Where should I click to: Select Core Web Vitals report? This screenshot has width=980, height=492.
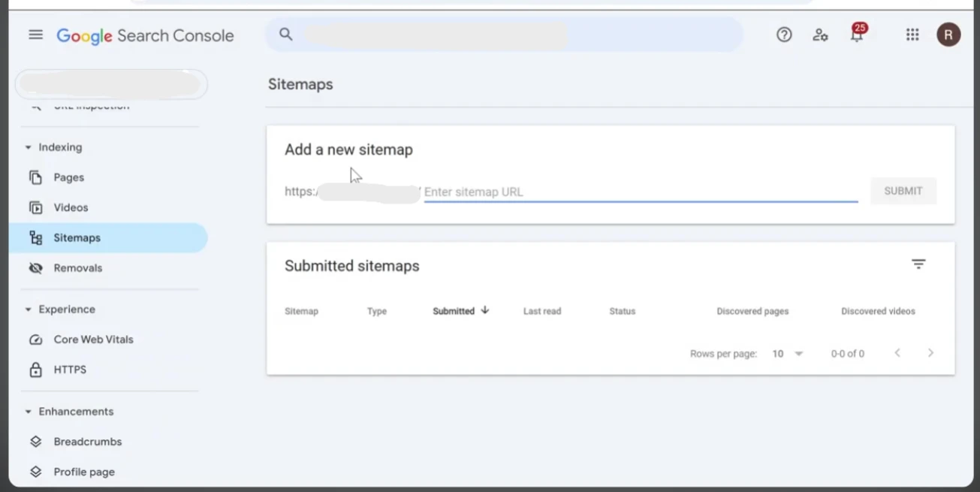pos(93,340)
